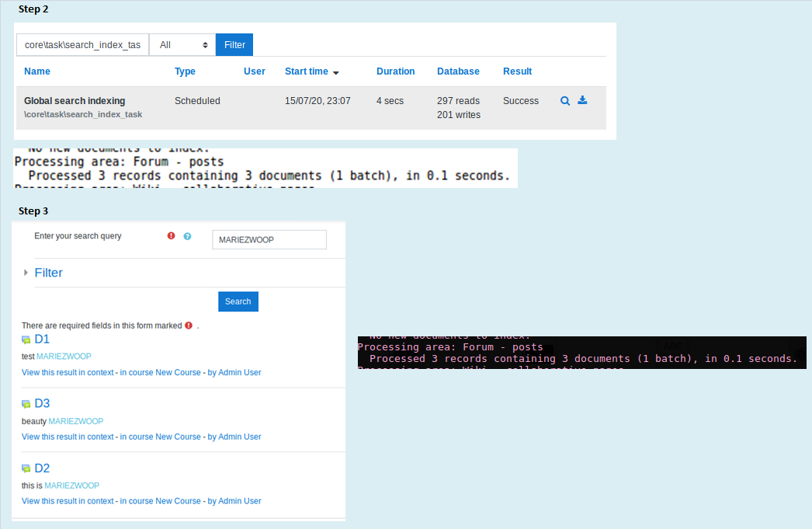The width and height of the screenshot is (812, 529).
Task: Click 'Processed 3 records' line in black terminal
Action: tap(584, 359)
